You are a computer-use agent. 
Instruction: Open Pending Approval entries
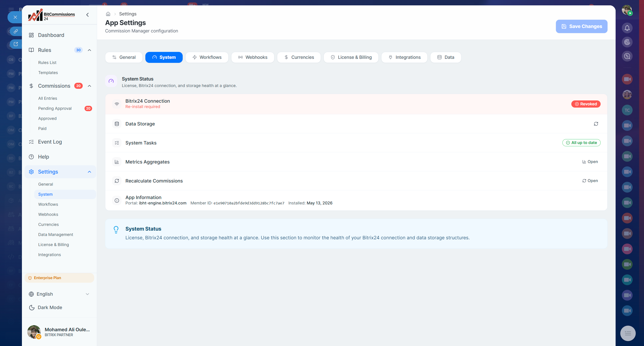(55, 108)
